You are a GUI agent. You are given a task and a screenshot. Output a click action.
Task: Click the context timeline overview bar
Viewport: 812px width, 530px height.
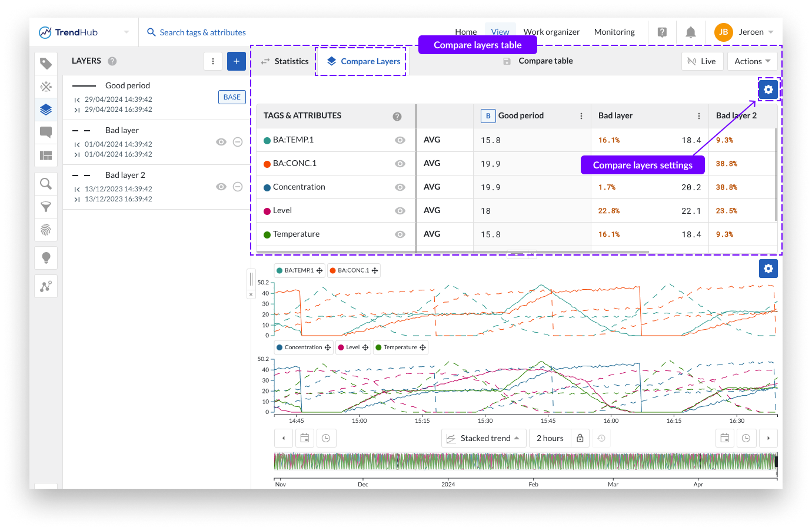coord(525,461)
